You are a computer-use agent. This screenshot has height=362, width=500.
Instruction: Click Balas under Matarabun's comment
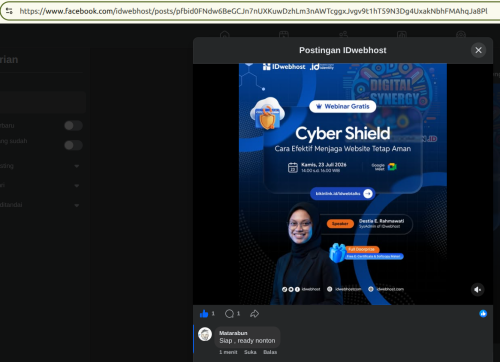coord(270,352)
